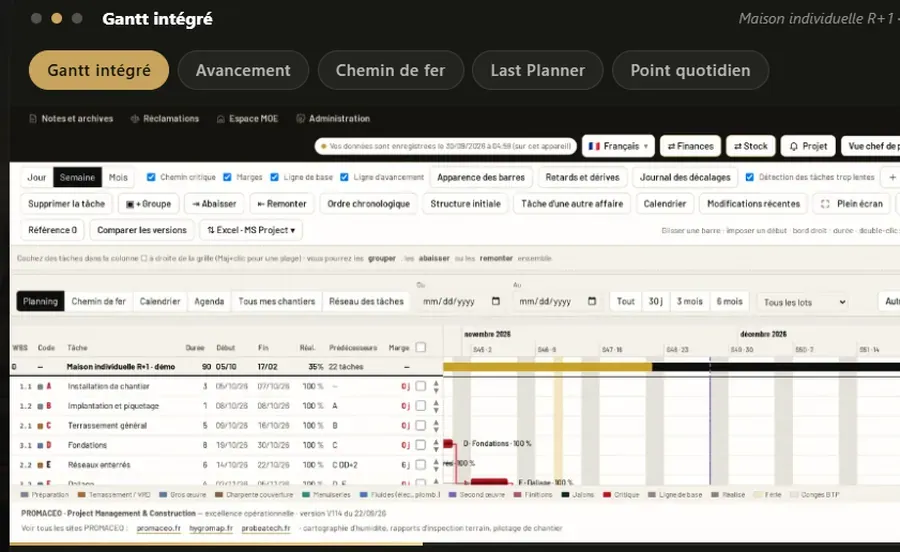
Task: Click Ordre chronologique button
Action: pos(368,204)
